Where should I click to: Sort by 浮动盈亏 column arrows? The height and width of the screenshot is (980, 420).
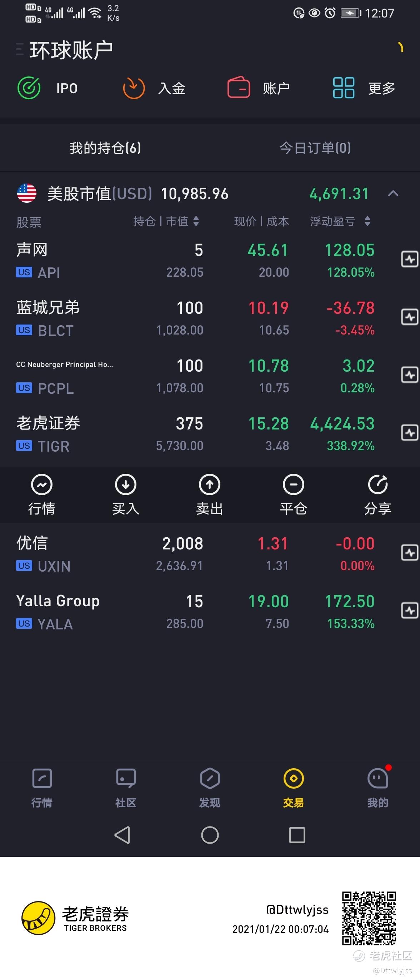(x=367, y=221)
